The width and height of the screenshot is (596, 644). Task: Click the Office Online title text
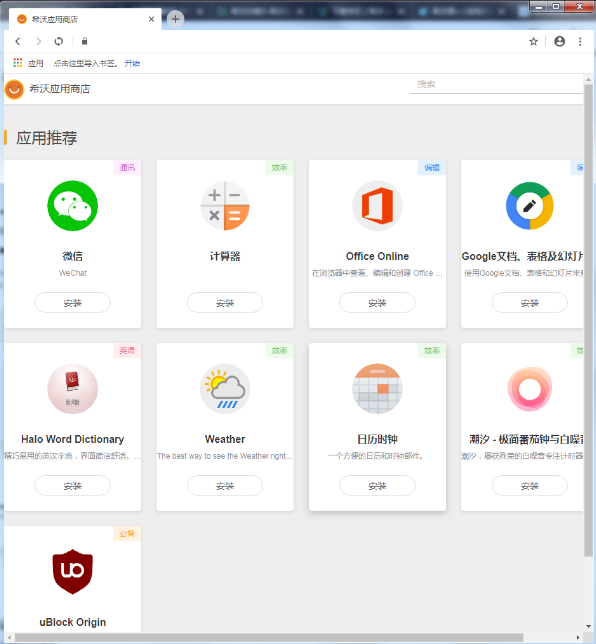tap(377, 256)
